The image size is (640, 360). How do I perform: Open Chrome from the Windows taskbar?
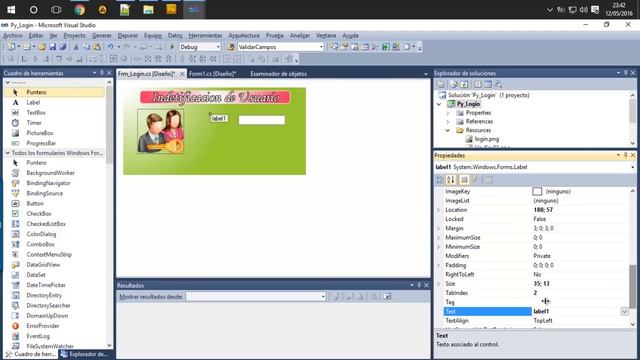(x=80, y=9)
